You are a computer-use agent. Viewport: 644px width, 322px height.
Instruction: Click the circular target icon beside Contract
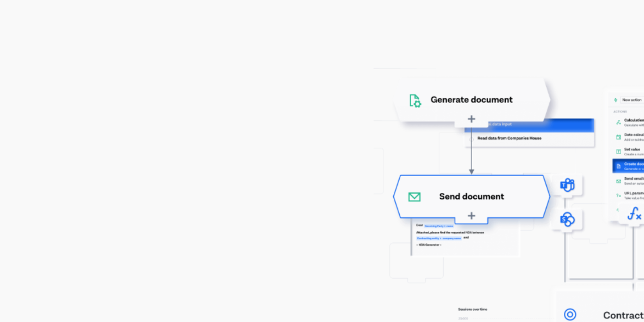click(x=570, y=314)
